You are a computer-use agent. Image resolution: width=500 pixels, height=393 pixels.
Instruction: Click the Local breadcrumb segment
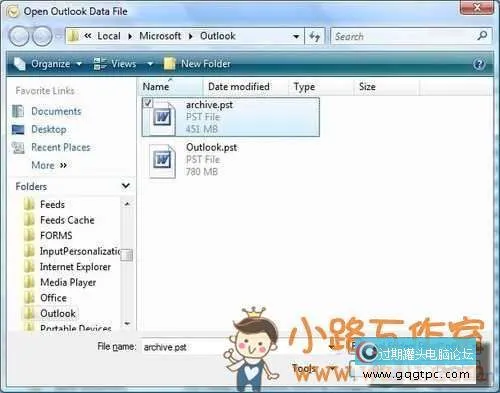click(x=109, y=36)
